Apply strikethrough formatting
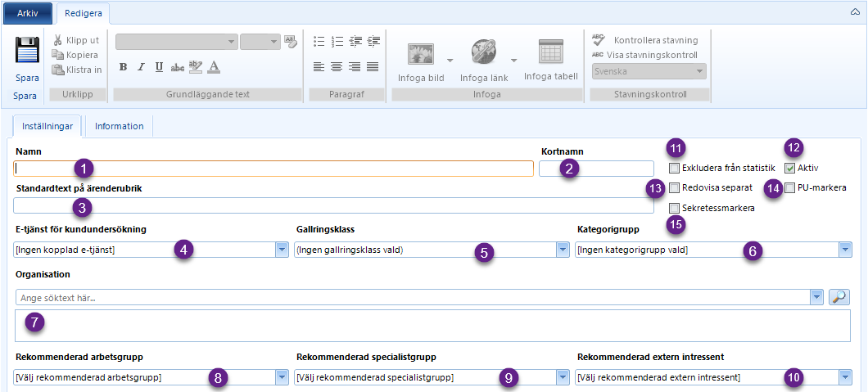This screenshot has width=868, height=392. 178,67
